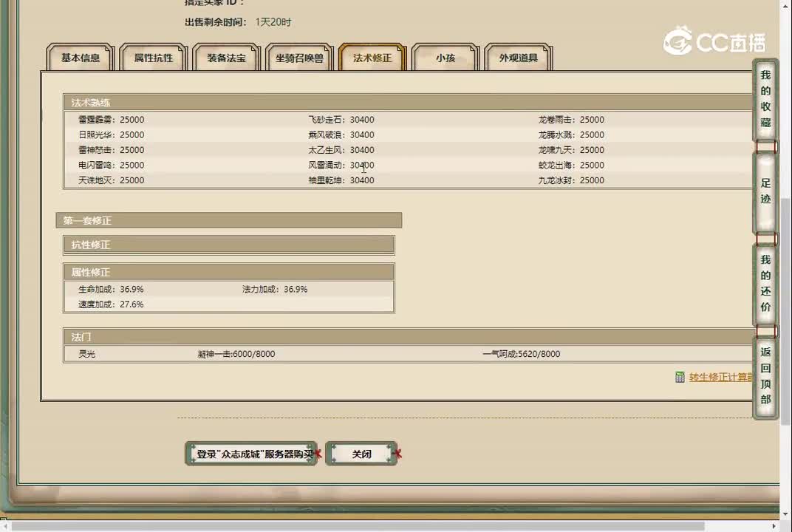This screenshot has width=792, height=532.
Task: View the 外观道具 tab
Action: pos(517,57)
